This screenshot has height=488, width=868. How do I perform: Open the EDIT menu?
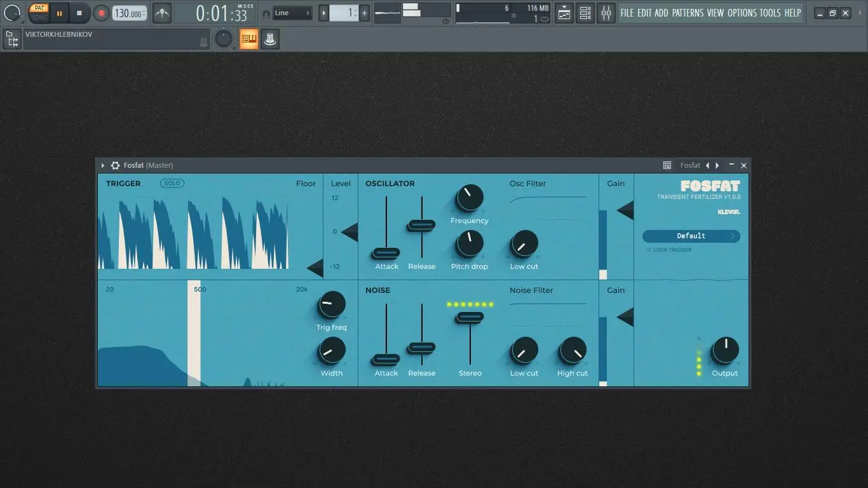coord(644,13)
